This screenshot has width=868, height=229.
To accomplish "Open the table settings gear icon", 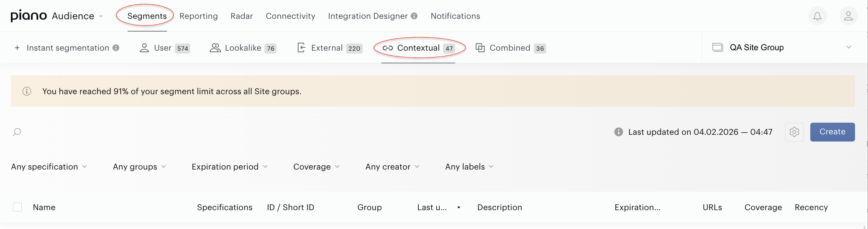I will [794, 132].
